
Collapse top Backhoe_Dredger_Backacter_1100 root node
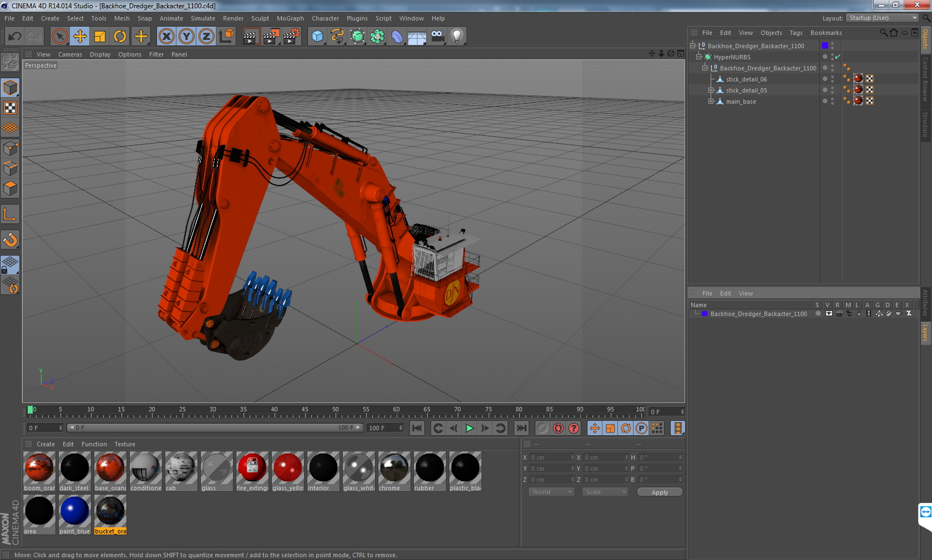[693, 45]
